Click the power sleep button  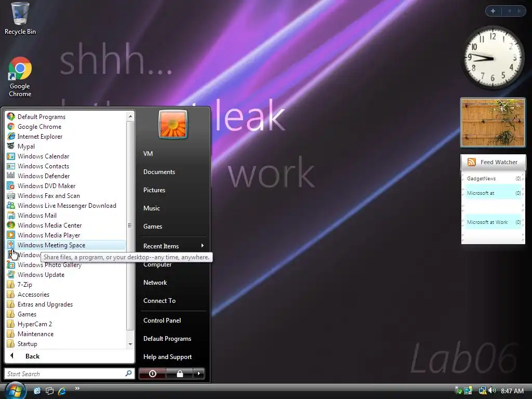pos(152,374)
